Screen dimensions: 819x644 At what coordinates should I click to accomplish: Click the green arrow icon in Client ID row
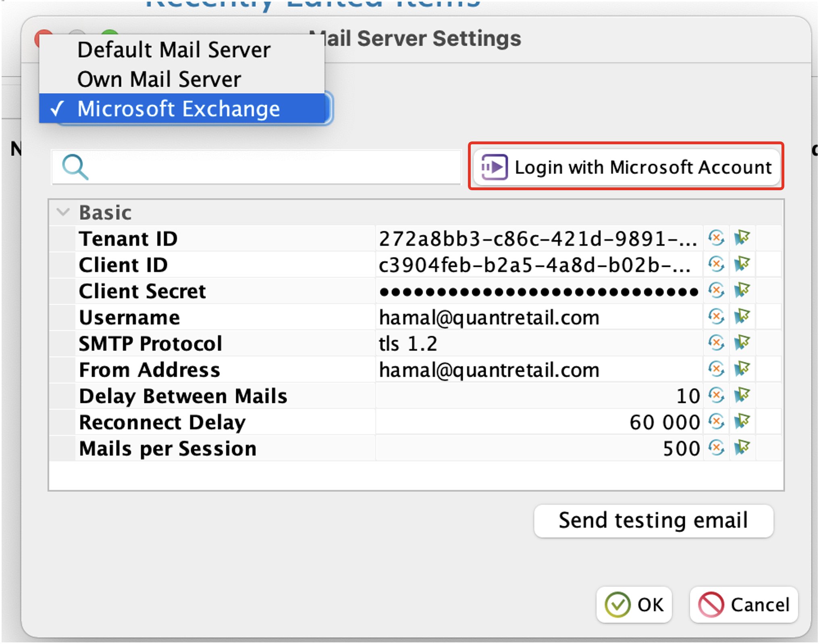tap(742, 264)
